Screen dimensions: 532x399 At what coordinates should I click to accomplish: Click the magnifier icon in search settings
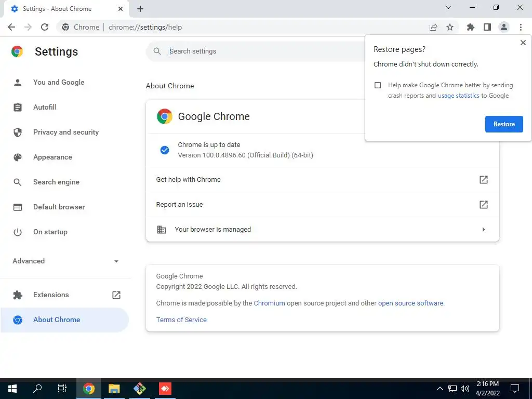point(157,51)
